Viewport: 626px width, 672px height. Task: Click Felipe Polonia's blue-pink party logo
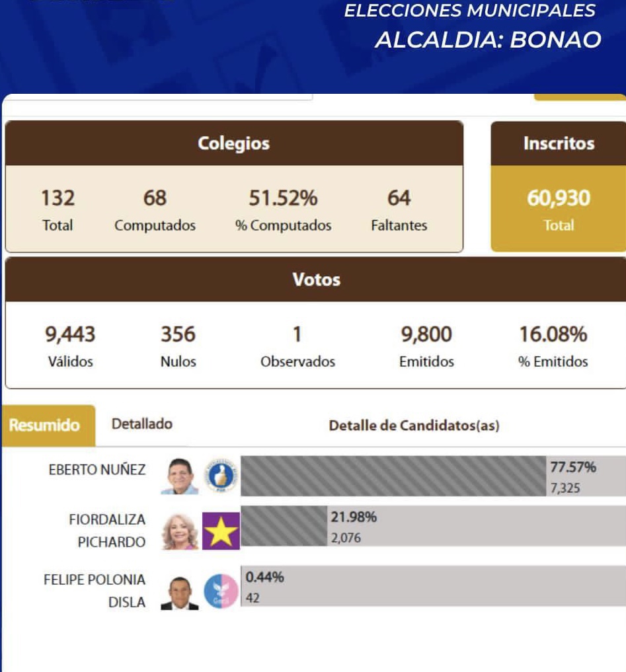[x=221, y=591]
